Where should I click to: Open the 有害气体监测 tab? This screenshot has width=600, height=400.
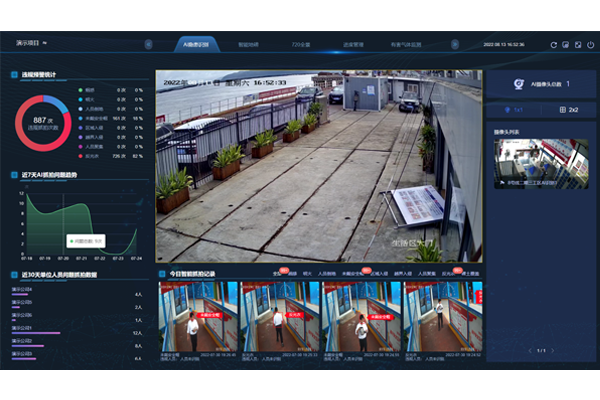[406, 44]
